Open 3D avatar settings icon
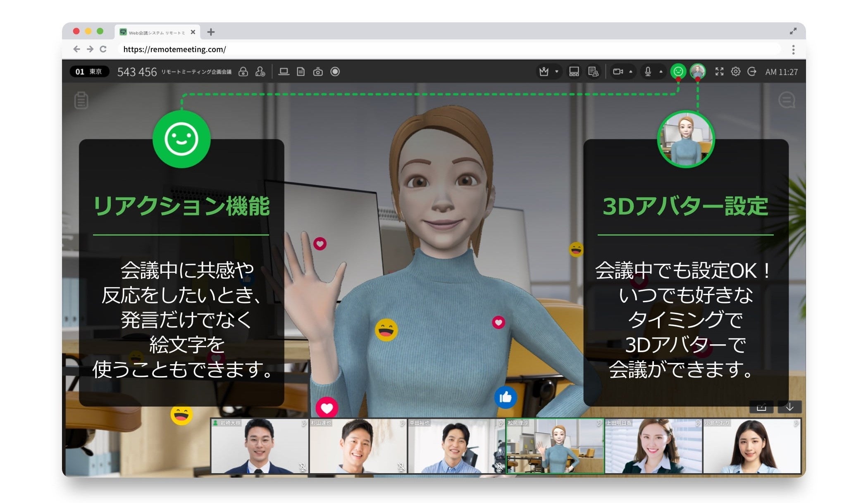This screenshot has width=868, height=503. [698, 72]
